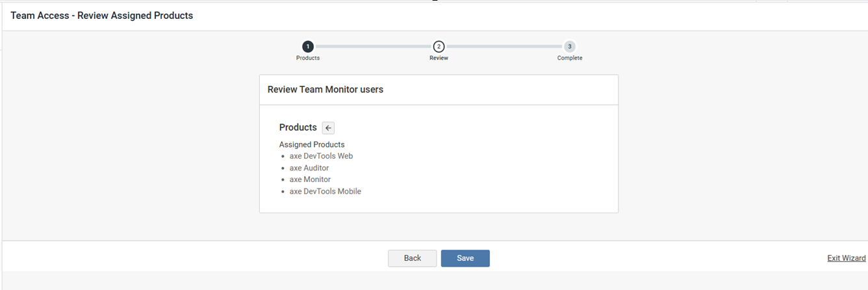Click the "Products" step label under step 1

click(x=308, y=58)
